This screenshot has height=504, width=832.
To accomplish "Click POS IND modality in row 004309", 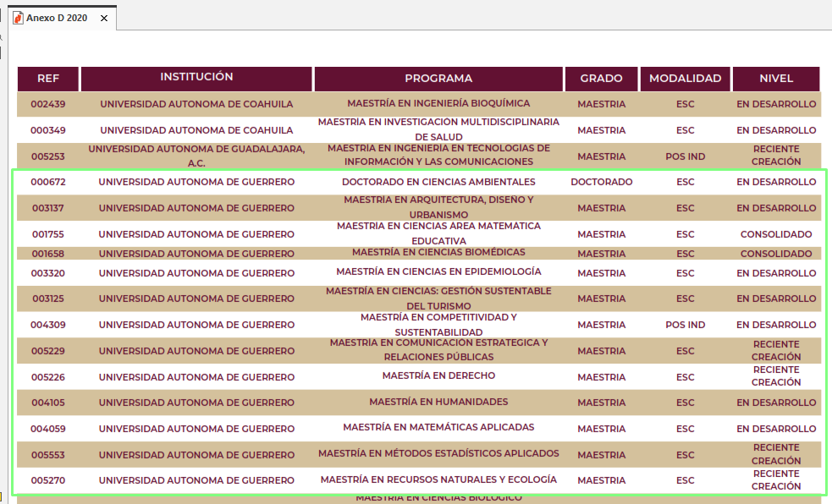I will tap(685, 325).
